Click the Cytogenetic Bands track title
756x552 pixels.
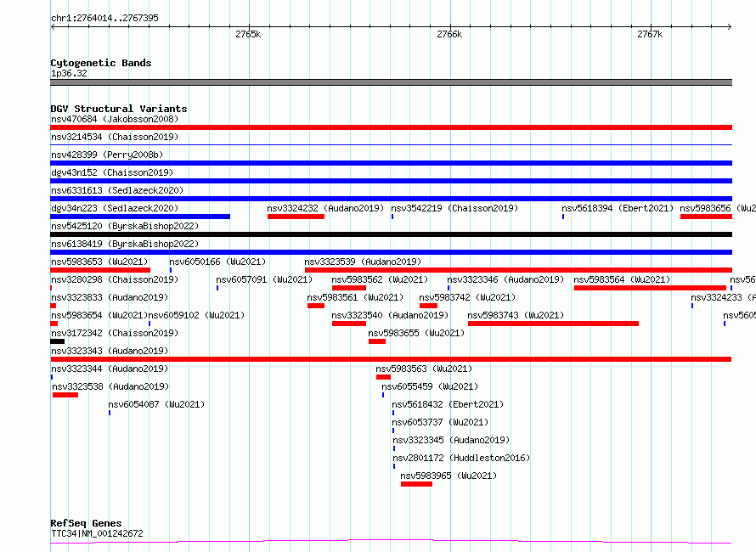pos(101,63)
